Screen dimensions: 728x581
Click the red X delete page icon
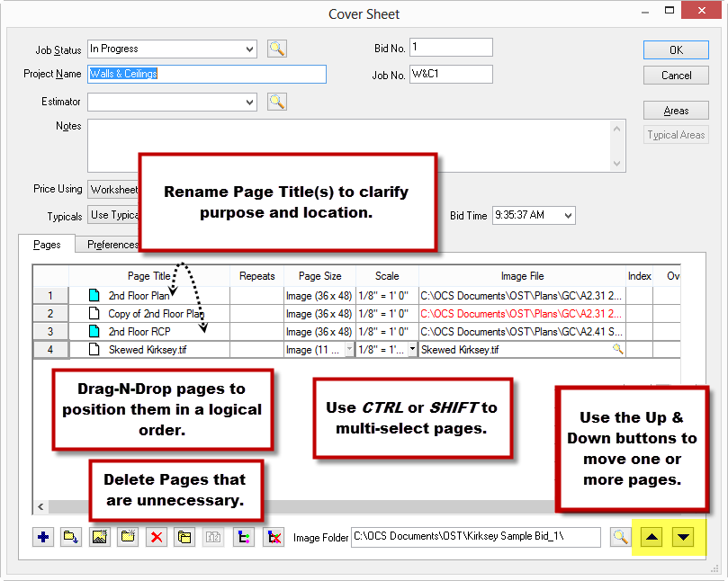coord(157,537)
